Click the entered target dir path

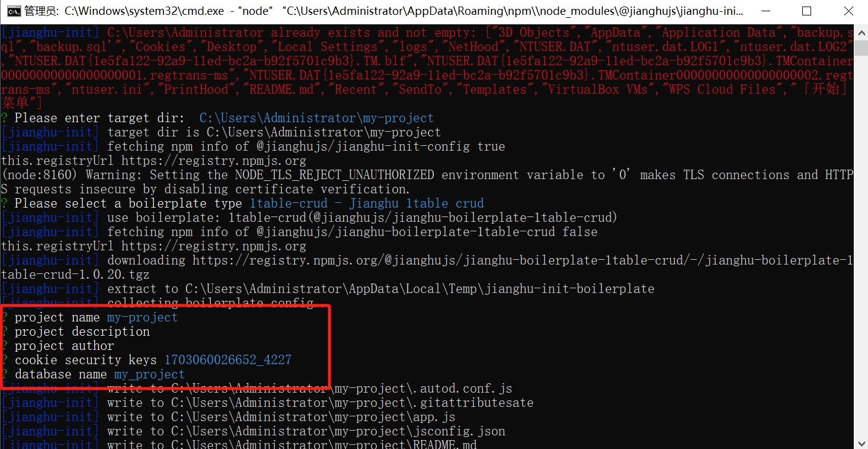(x=316, y=118)
